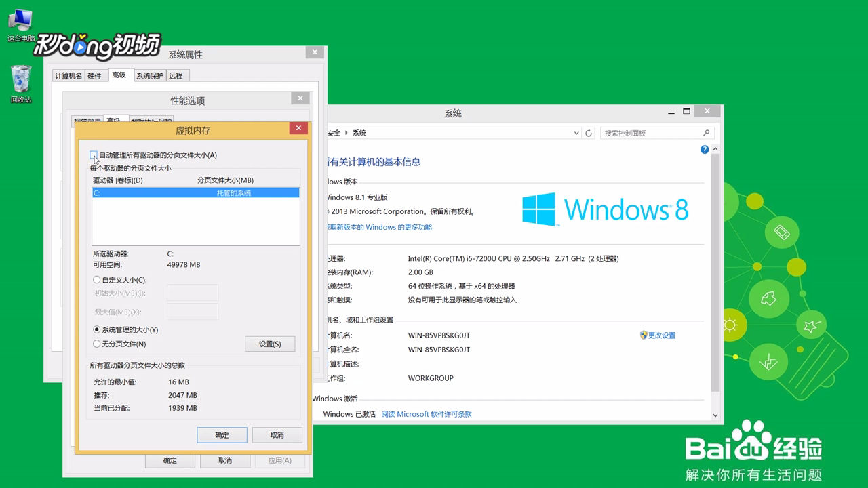Switch to the 计算机名 tab

pos(68,76)
